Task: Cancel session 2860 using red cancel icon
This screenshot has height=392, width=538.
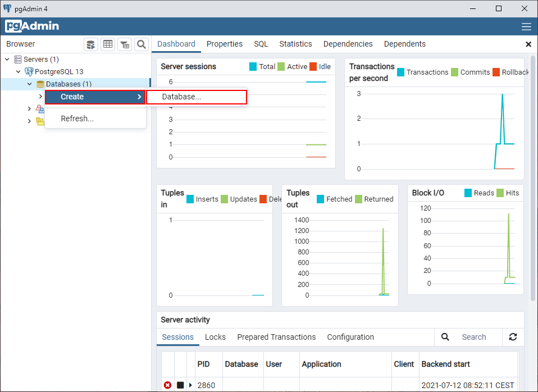Action: click(167, 385)
